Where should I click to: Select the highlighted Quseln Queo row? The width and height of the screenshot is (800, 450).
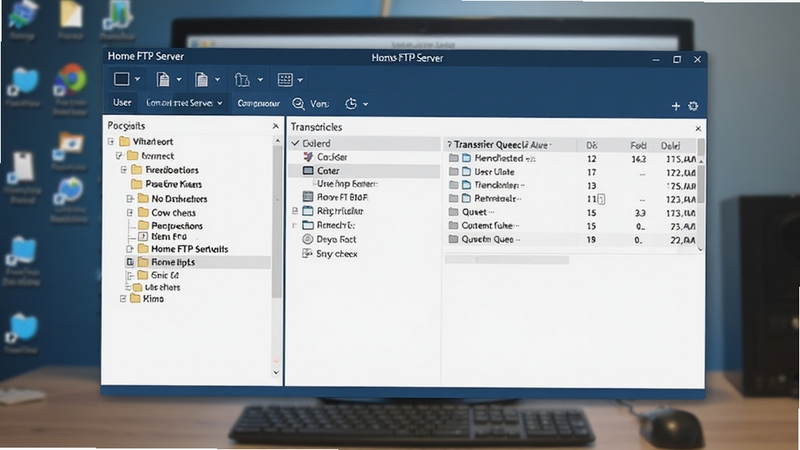(571, 239)
